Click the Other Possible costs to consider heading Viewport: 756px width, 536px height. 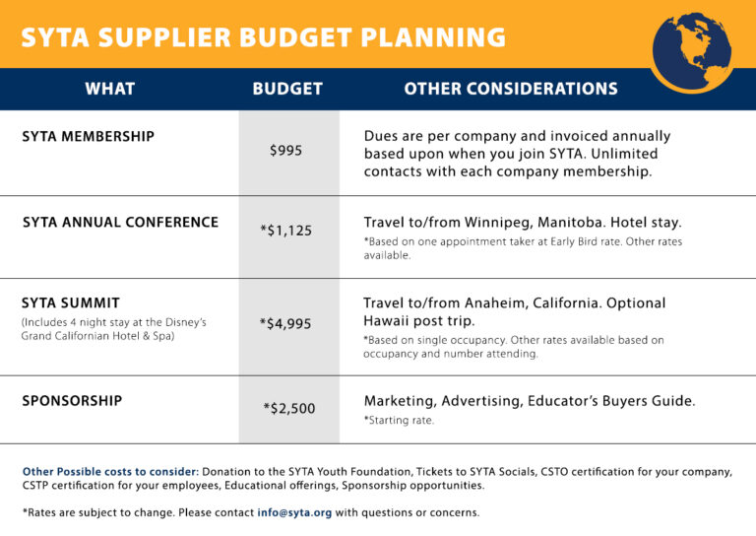(x=110, y=472)
